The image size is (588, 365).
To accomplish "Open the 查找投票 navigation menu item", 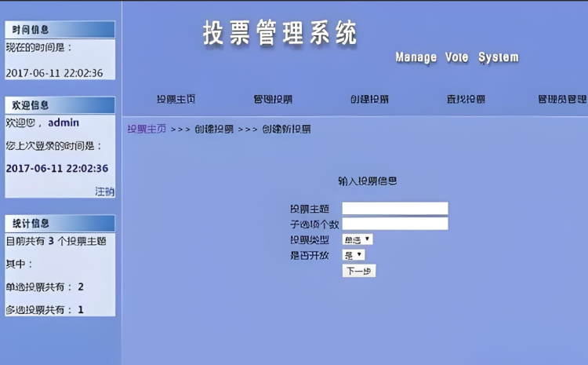I will (466, 99).
